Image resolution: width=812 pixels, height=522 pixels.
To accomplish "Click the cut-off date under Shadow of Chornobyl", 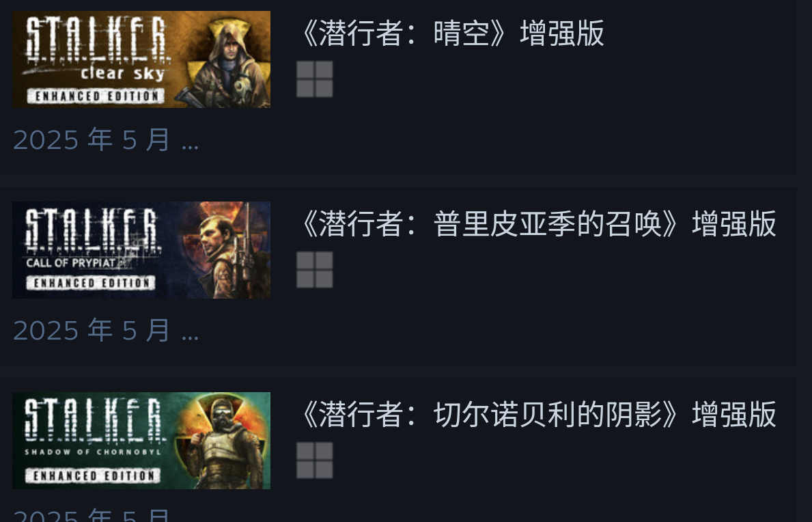I will [x=92, y=514].
